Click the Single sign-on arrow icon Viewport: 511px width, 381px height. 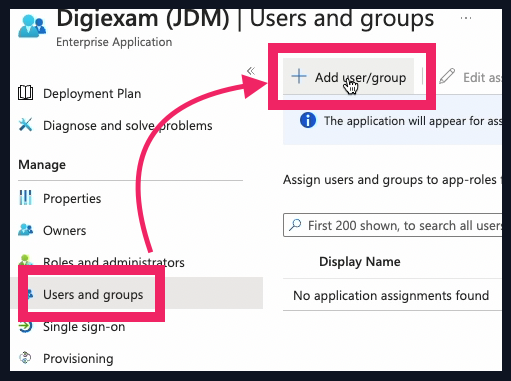coord(25,326)
